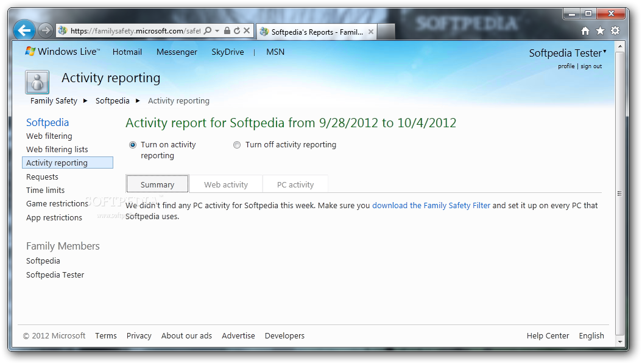642x364 pixels.
Task: Click the browser Forward arrow button
Action: pyautogui.click(x=46, y=30)
